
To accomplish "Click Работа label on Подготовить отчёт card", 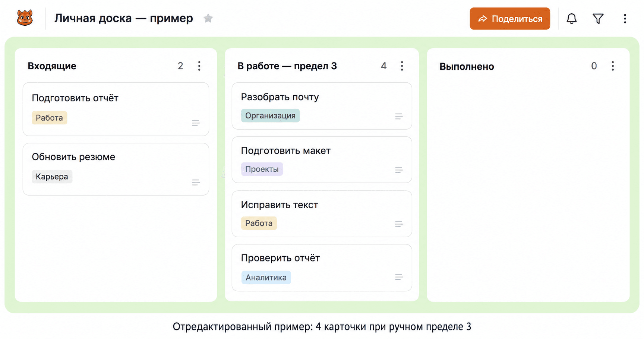I will pos(49,118).
